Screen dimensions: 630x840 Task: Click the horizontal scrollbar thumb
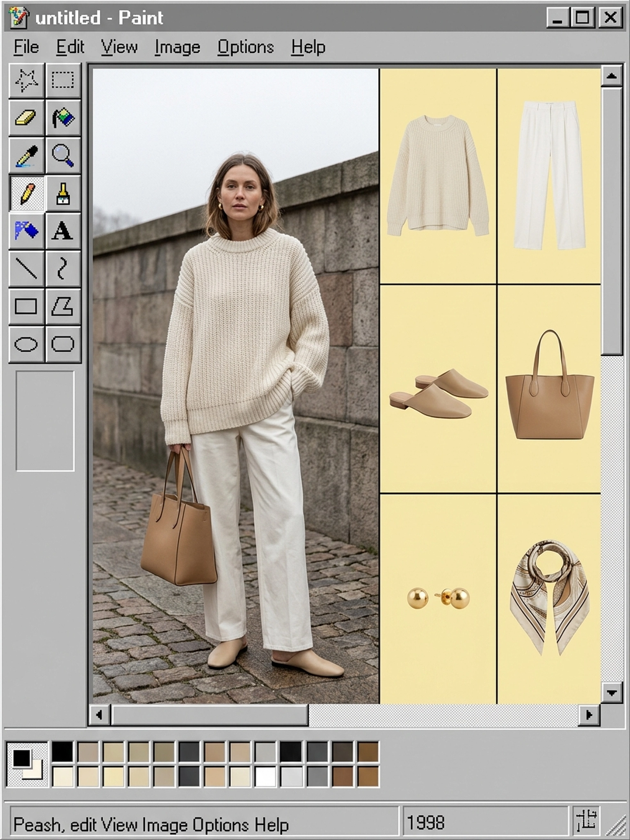(210, 715)
